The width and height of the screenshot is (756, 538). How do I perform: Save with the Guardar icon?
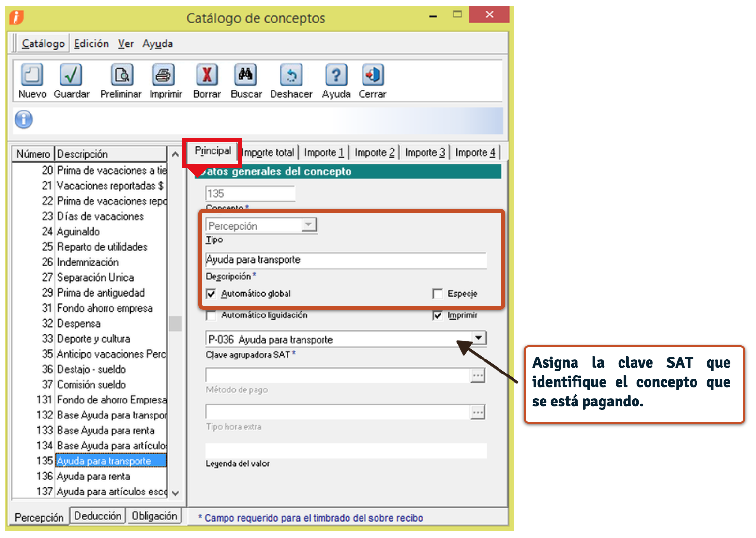(71, 75)
